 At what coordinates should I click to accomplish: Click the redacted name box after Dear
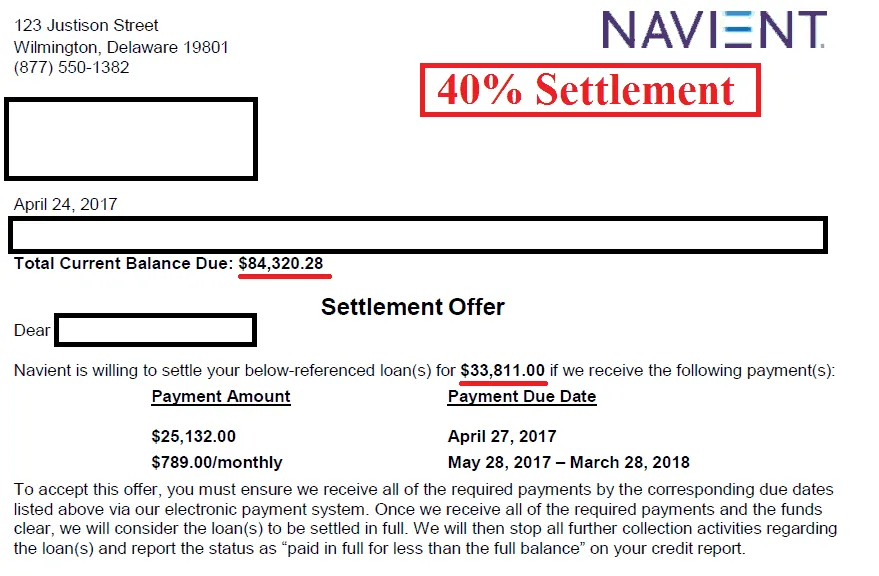point(155,330)
